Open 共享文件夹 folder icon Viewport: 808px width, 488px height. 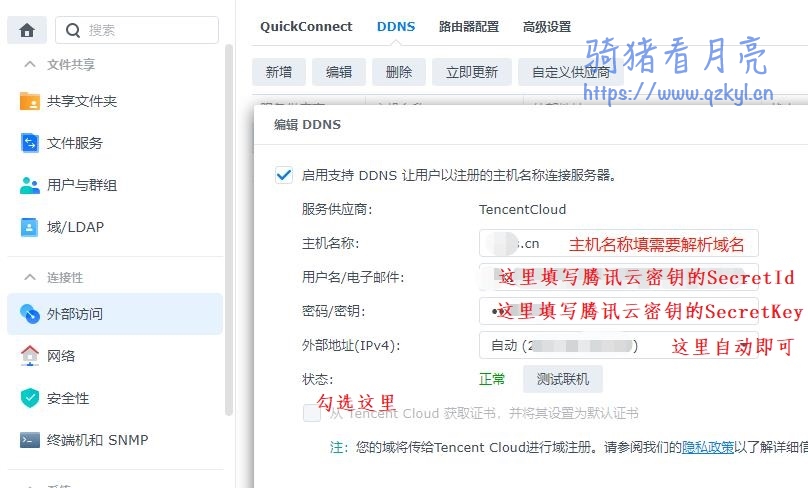tap(29, 101)
